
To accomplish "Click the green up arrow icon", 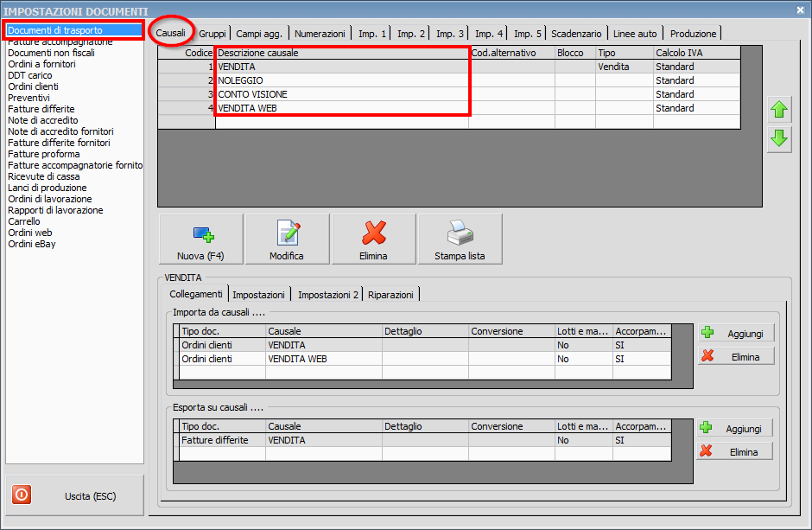I will click(x=779, y=110).
